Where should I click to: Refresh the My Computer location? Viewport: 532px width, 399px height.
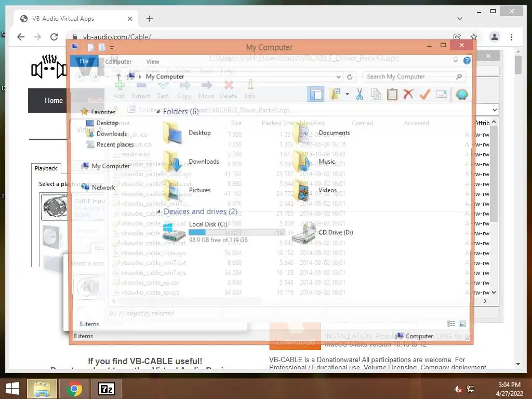[x=350, y=77]
